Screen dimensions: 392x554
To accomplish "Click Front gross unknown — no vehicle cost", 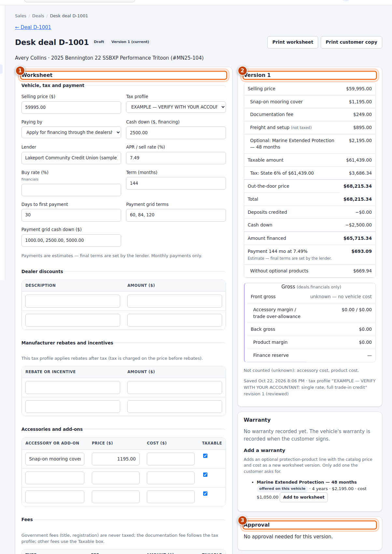I will click(x=341, y=297).
